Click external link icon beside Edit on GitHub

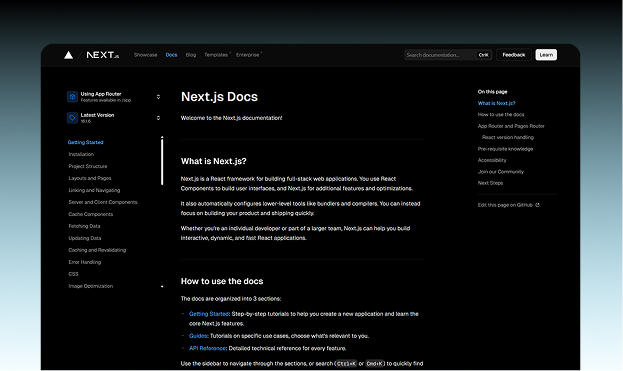pos(538,205)
